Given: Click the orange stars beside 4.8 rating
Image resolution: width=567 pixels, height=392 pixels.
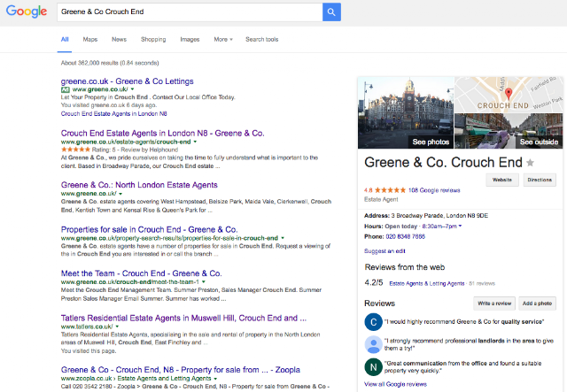Looking at the screenshot, I should (390, 190).
